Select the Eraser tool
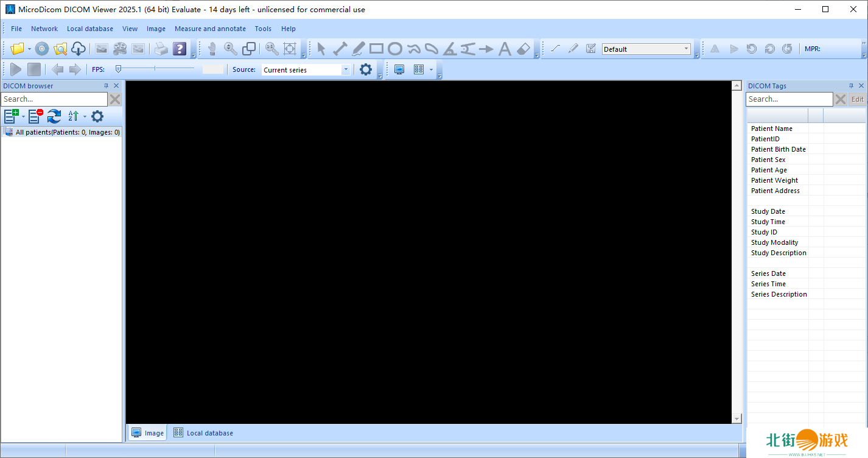 [x=523, y=49]
